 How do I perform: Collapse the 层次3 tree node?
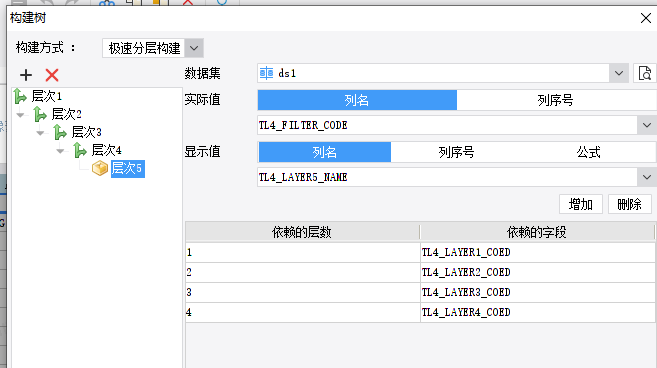[40, 133]
